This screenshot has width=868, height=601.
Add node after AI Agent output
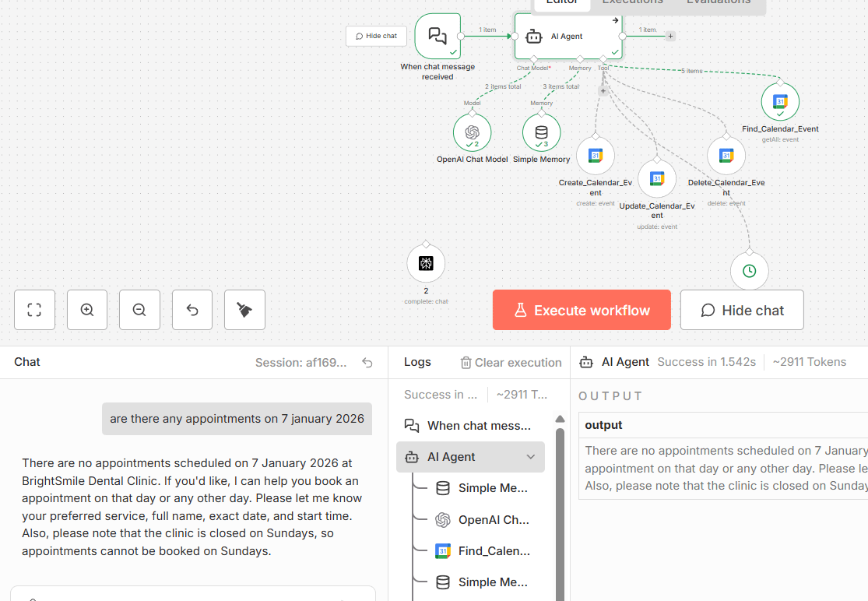click(670, 36)
